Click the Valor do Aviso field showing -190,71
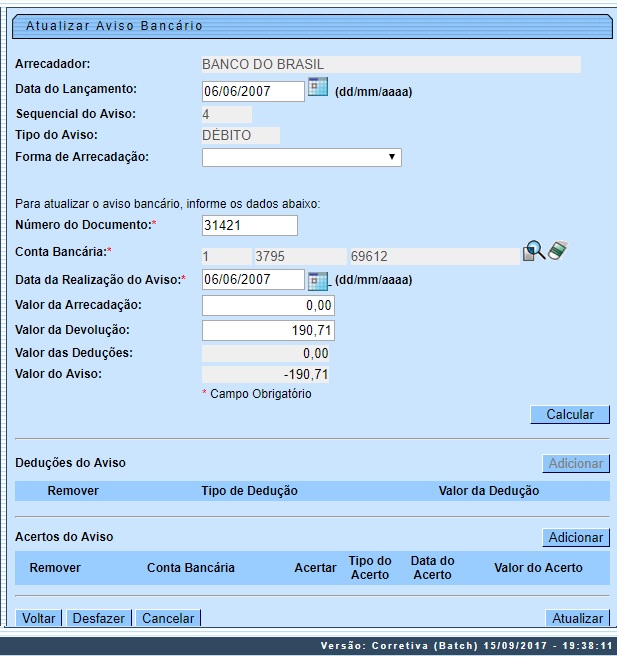The height and width of the screenshot is (657, 617). click(266, 375)
